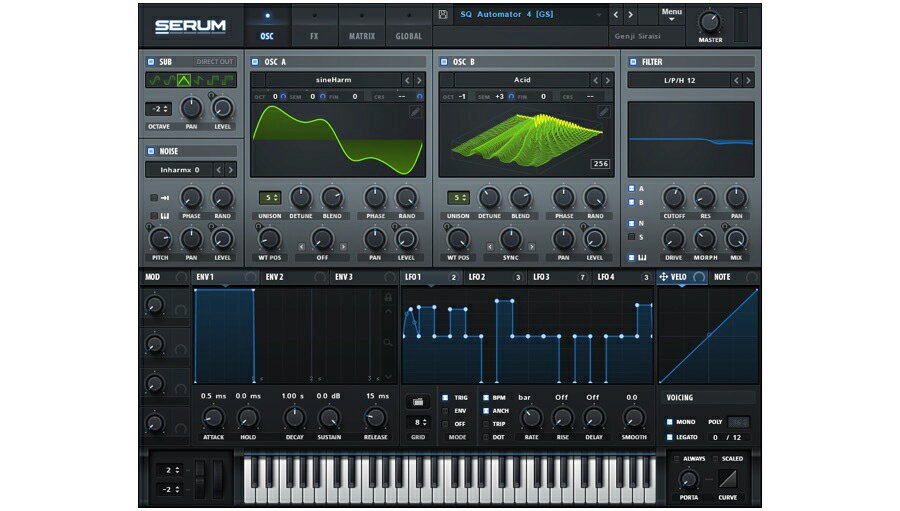
Task: Toggle the NOISE oscillator enable switch
Action: [x=151, y=151]
